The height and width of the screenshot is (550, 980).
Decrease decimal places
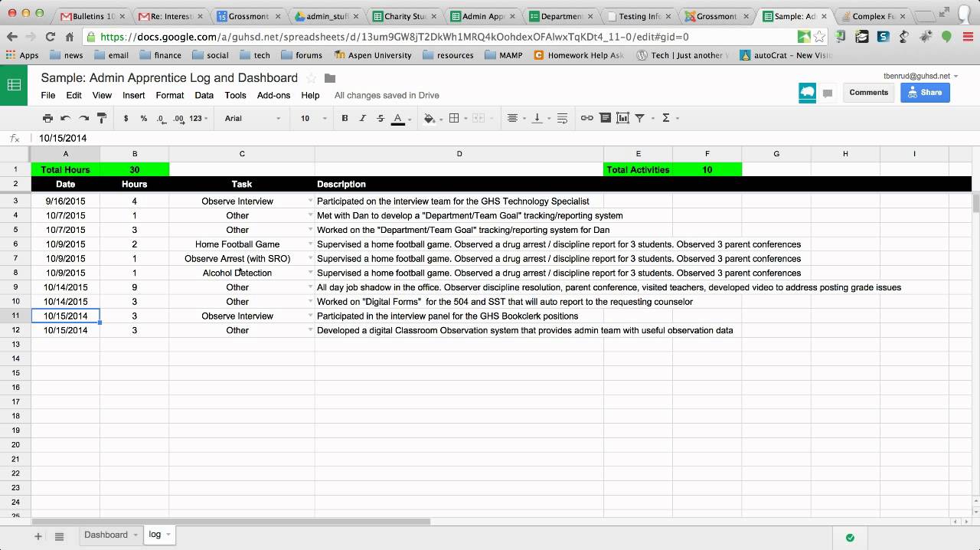click(161, 118)
